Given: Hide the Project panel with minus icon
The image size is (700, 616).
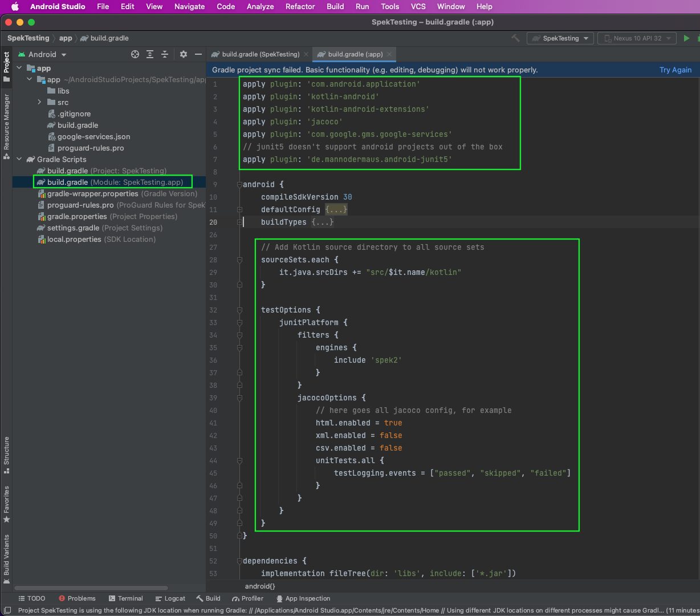Looking at the screenshot, I should tap(198, 54).
